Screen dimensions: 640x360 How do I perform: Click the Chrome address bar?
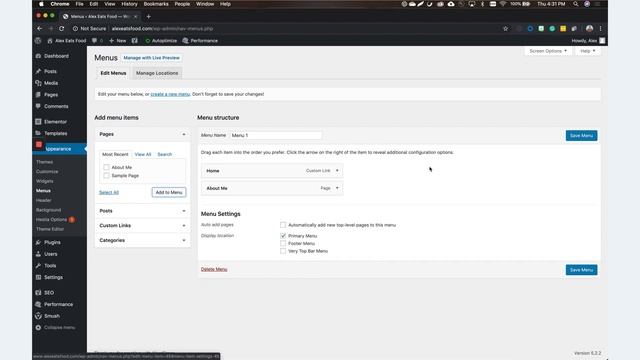286,29
